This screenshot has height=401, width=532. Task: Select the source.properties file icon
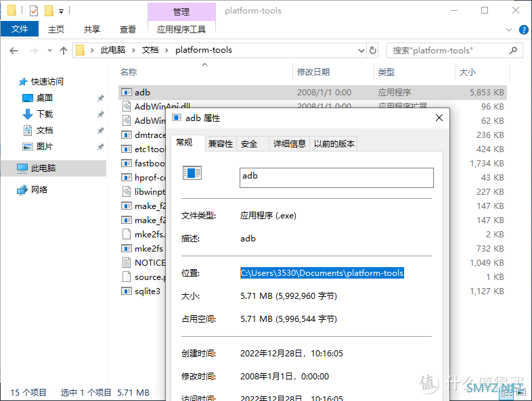coord(127,277)
